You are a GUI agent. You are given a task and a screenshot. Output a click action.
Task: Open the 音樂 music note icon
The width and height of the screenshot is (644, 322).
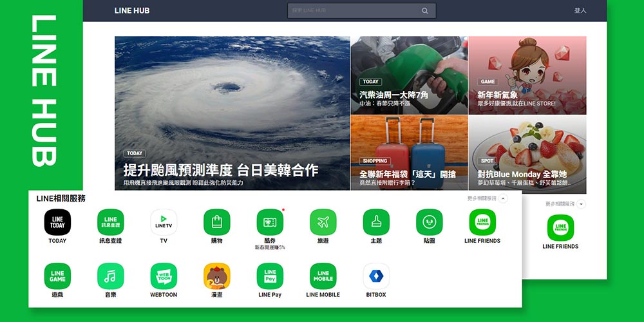point(111,276)
